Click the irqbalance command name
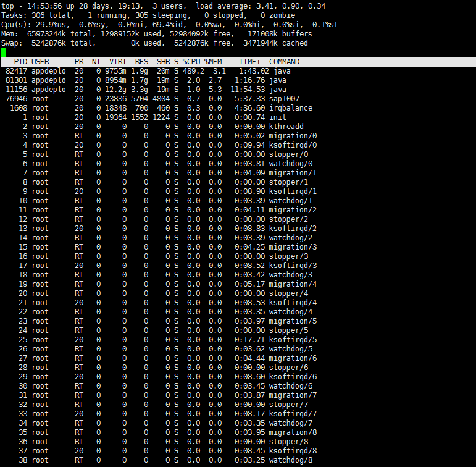This screenshot has width=476, height=467. coord(291,108)
